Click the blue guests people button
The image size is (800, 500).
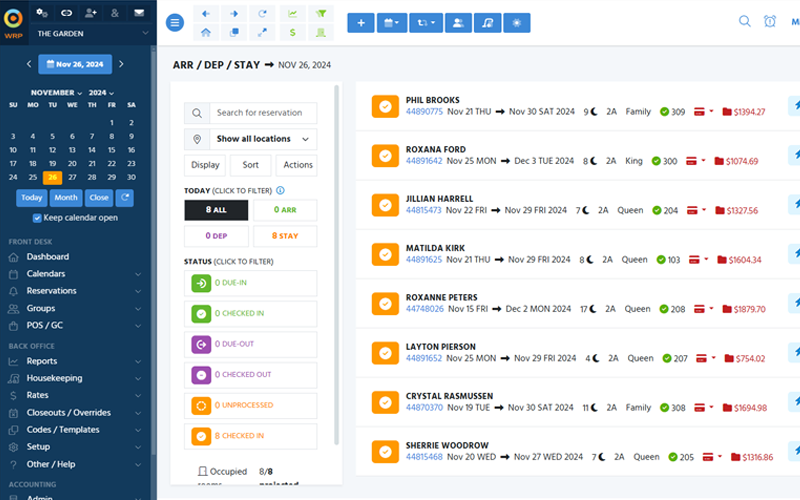coord(458,23)
